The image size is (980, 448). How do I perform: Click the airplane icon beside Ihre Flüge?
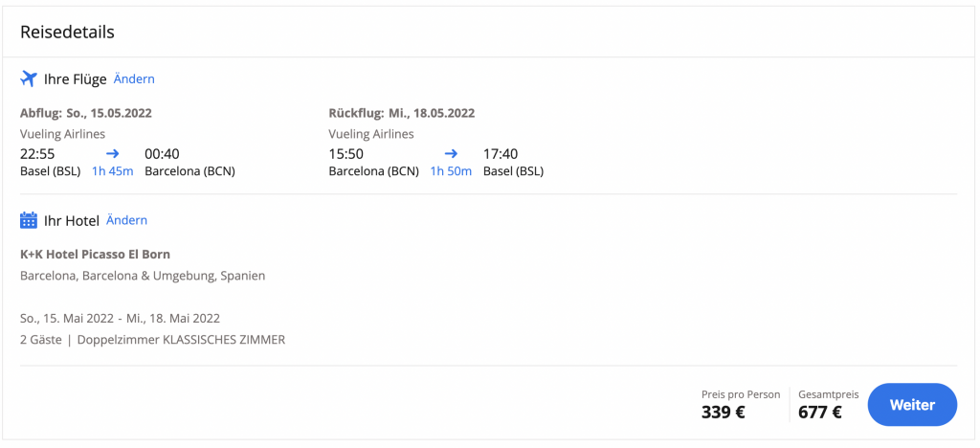[29, 78]
